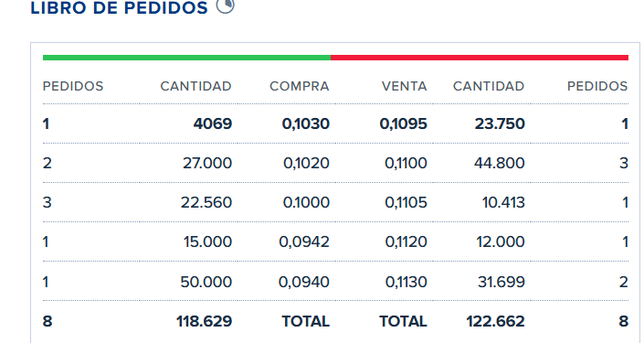
Task: Click the COMPRA column header
Action: (x=300, y=86)
